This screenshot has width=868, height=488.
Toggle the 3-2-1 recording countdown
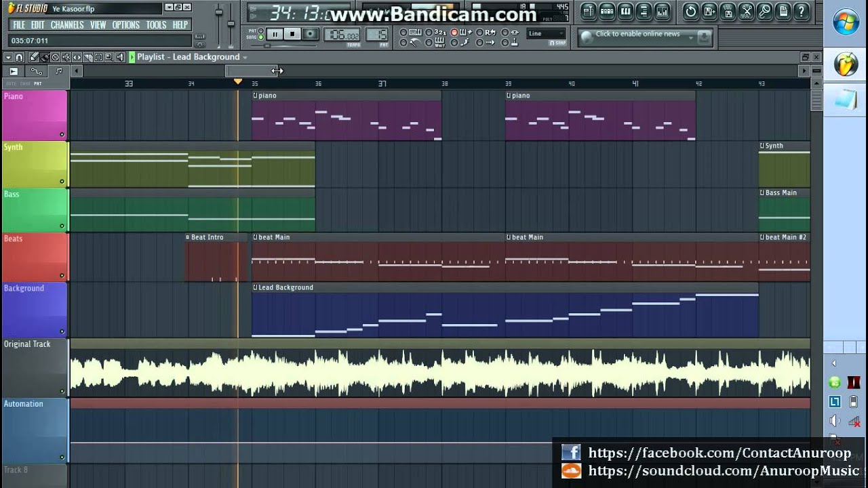(x=440, y=33)
